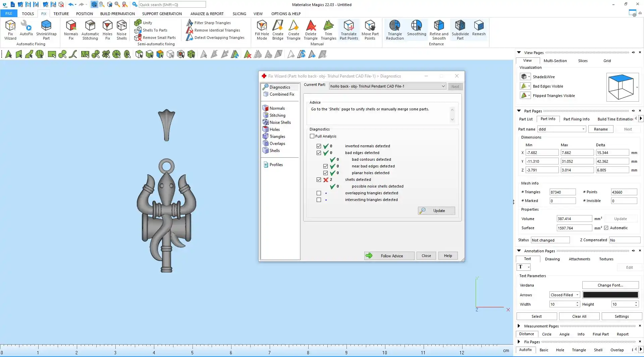Click the black text color swatch
Screen dimensions: 644x357
click(610, 295)
